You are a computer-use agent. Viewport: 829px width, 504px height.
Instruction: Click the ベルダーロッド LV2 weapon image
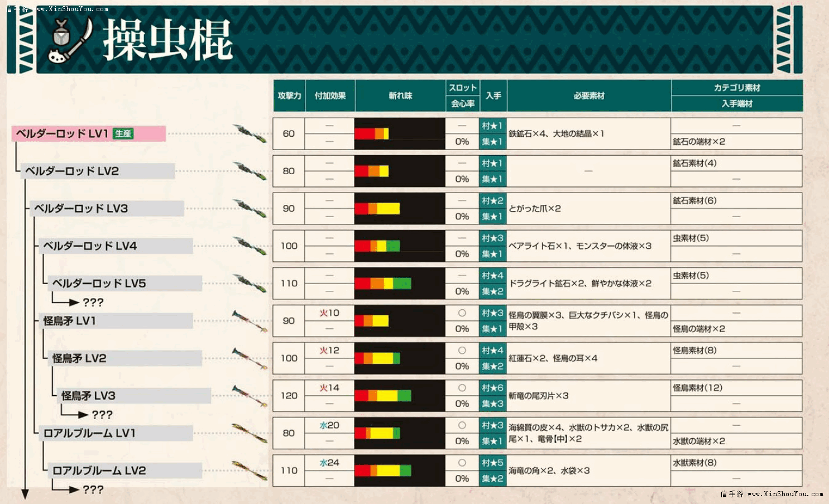point(250,171)
